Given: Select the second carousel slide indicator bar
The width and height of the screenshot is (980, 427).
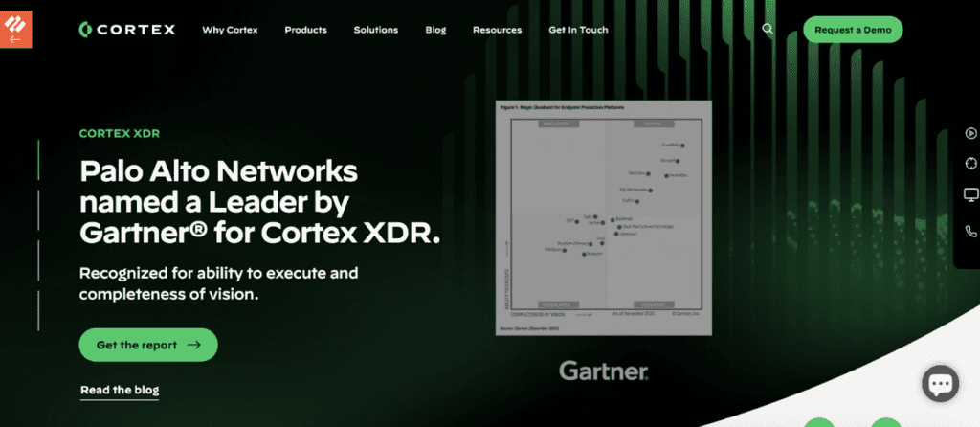Looking at the screenshot, I should click(38, 210).
